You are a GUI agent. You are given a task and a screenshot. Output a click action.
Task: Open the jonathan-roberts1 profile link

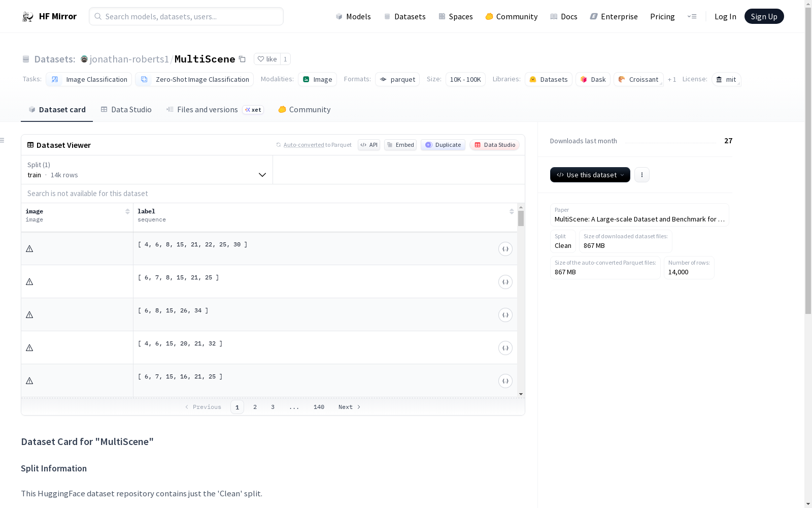tap(129, 59)
